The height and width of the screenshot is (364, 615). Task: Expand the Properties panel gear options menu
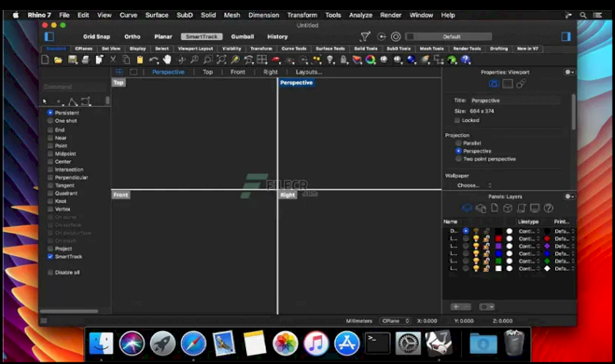pos(570,72)
